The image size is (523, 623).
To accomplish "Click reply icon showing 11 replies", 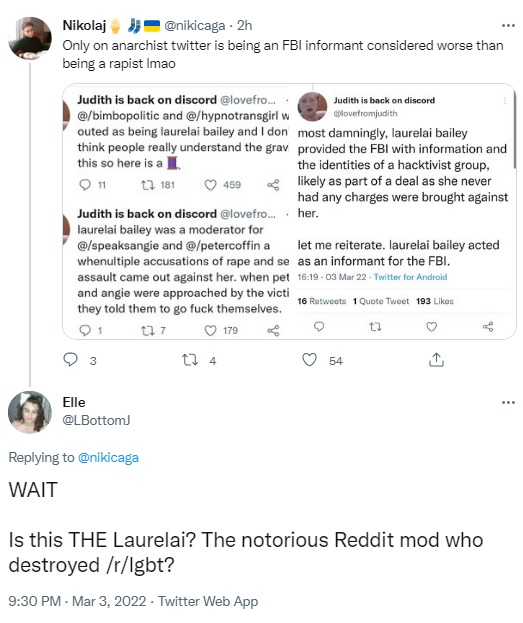I will pos(85,185).
